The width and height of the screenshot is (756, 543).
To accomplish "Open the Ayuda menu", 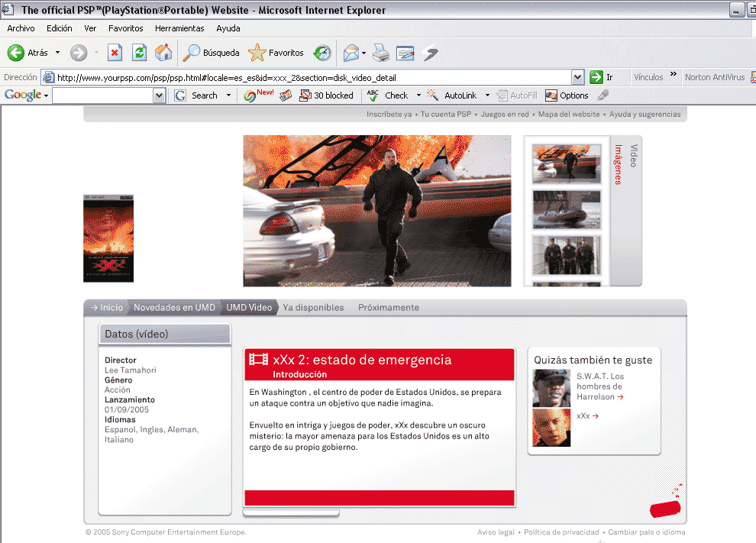I will [x=228, y=28].
